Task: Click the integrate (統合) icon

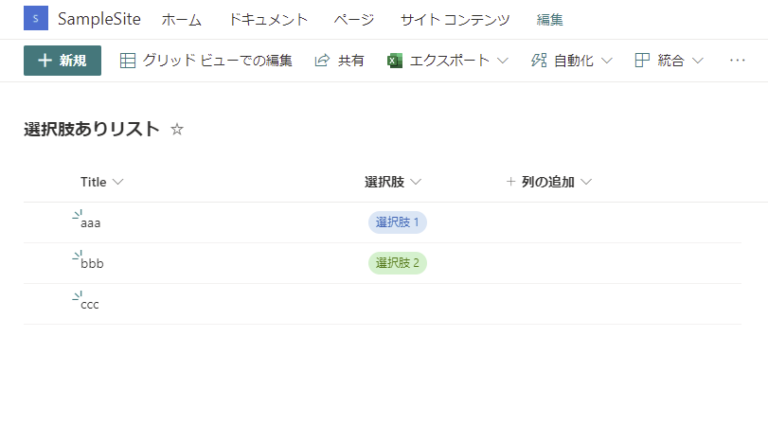Action: coord(643,61)
